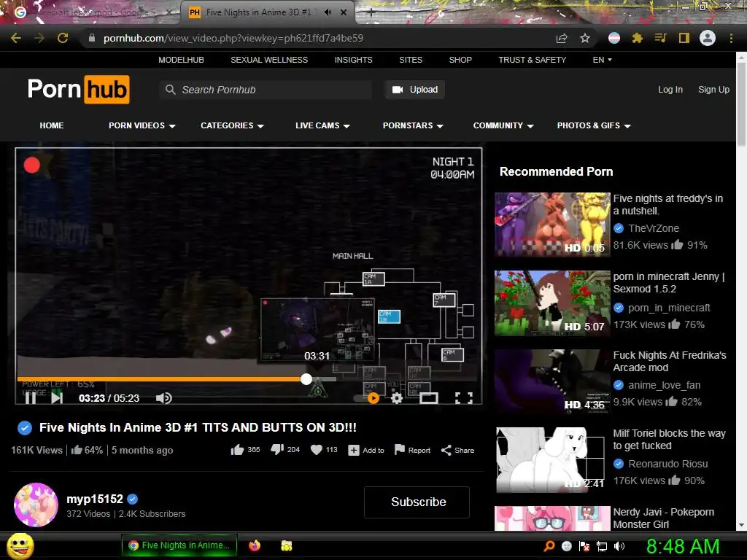Open the 'Five nights at freddy's in a nutshell' thumbnail
Viewport: 747px width, 560px height.
point(552,225)
